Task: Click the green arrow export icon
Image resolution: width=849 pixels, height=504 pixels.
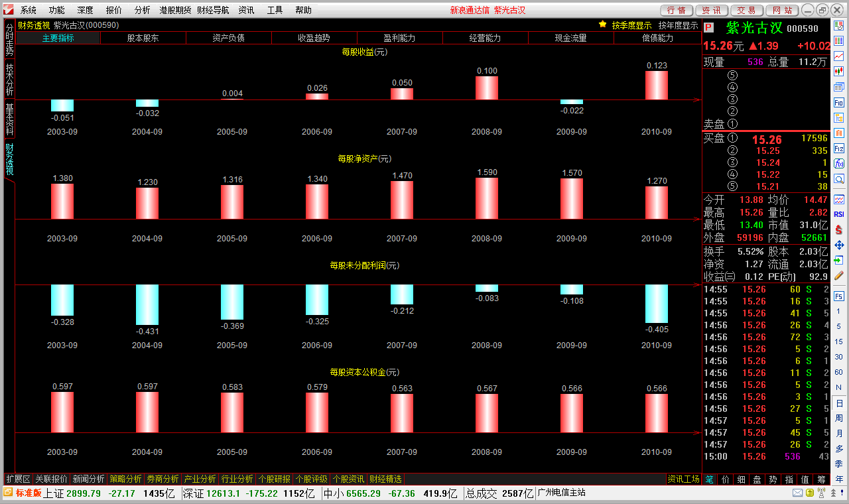Action: pyautogui.click(x=839, y=260)
